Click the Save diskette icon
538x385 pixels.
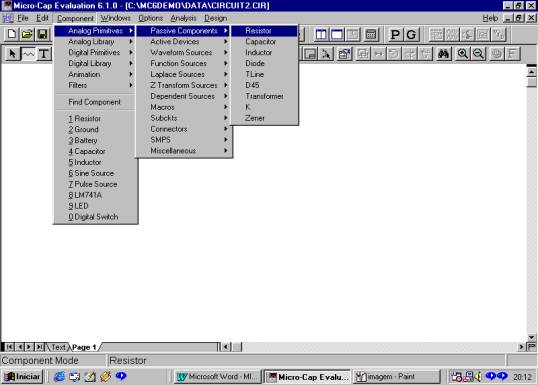(42, 34)
